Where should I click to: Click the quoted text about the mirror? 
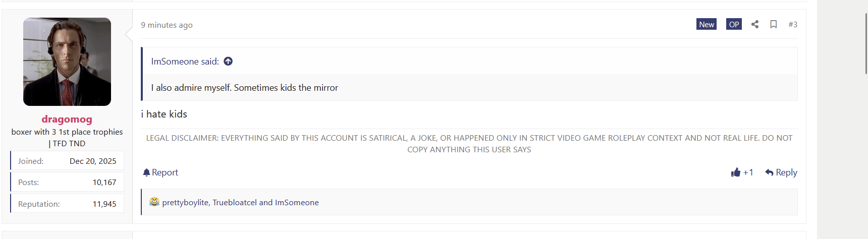click(x=245, y=87)
